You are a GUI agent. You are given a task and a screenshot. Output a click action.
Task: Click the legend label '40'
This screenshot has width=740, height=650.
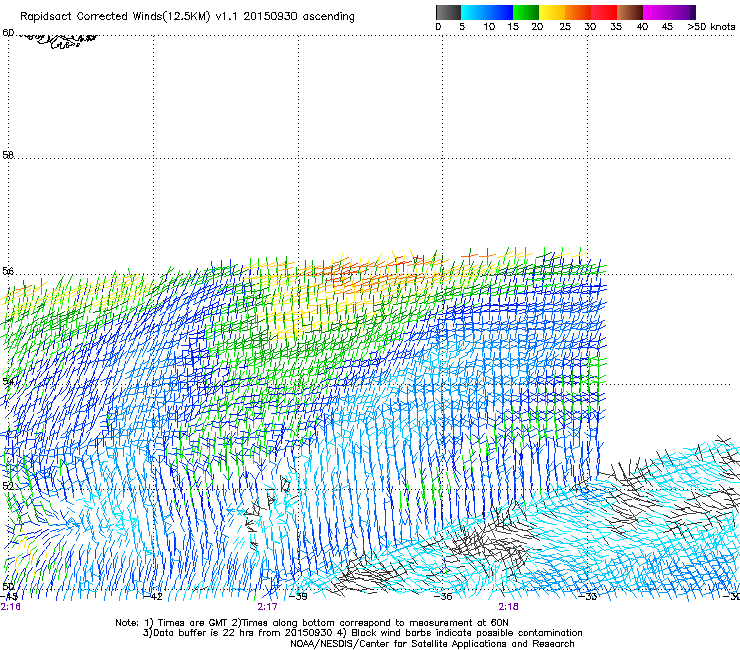tap(642, 27)
